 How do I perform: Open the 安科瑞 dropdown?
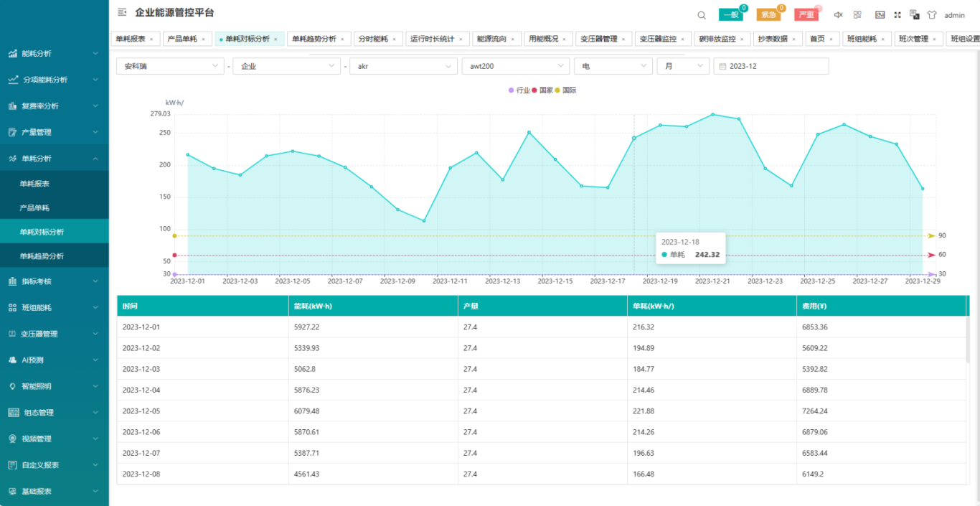170,66
